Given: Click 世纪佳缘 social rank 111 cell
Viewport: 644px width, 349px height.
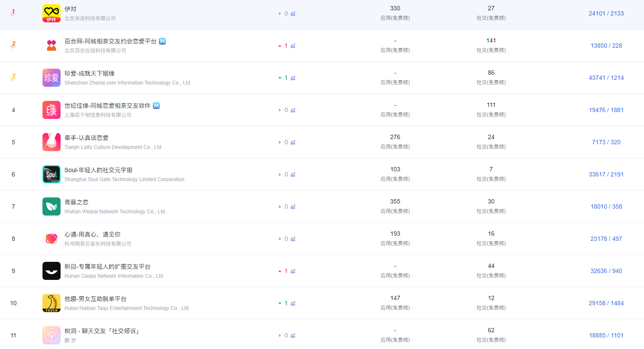Looking at the screenshot, I should 491,105.
